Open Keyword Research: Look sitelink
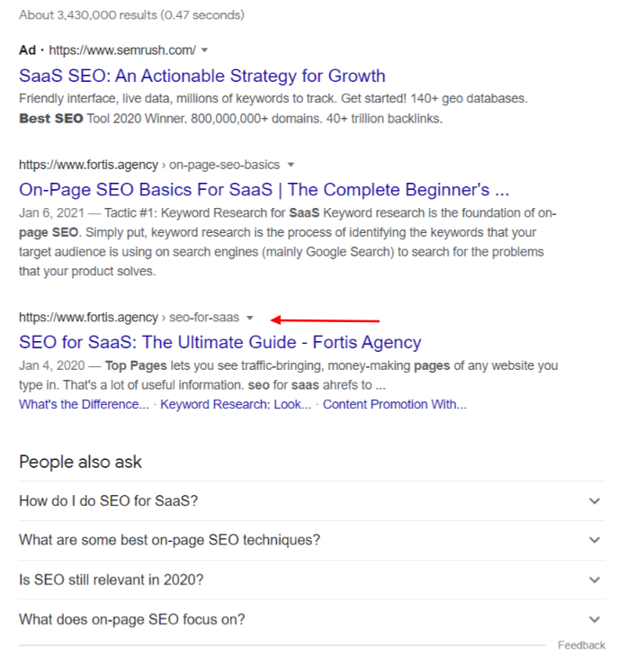Screen dimensions: 644x666 236,404
